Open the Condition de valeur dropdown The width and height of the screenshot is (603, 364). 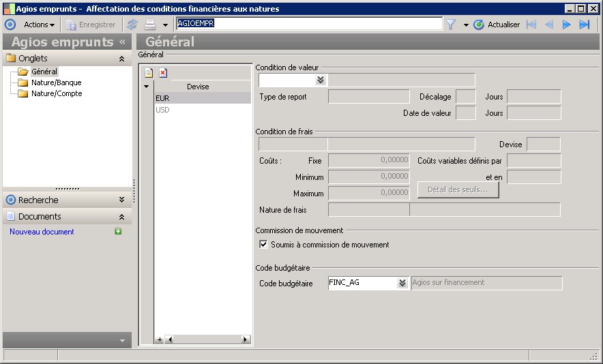point(321,80)
